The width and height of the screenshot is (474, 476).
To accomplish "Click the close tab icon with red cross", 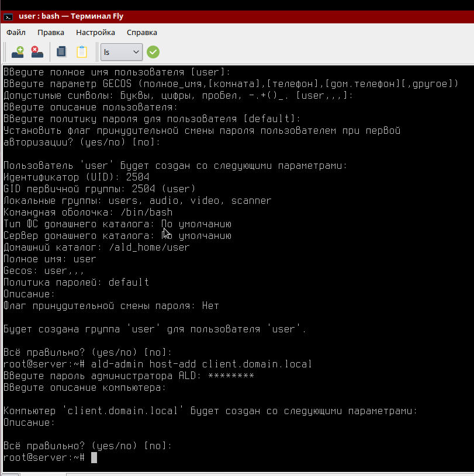I will pos(37,52).
